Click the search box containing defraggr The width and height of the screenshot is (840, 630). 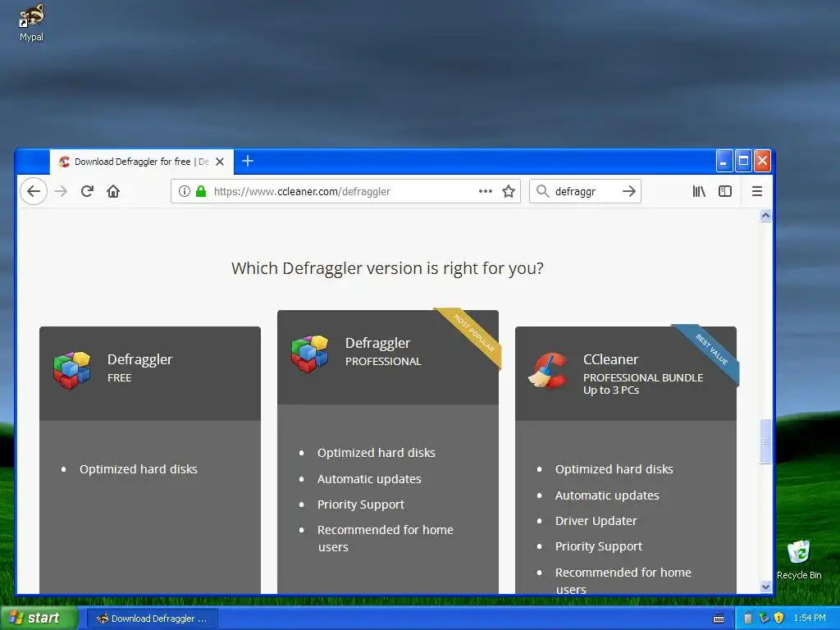584,191
